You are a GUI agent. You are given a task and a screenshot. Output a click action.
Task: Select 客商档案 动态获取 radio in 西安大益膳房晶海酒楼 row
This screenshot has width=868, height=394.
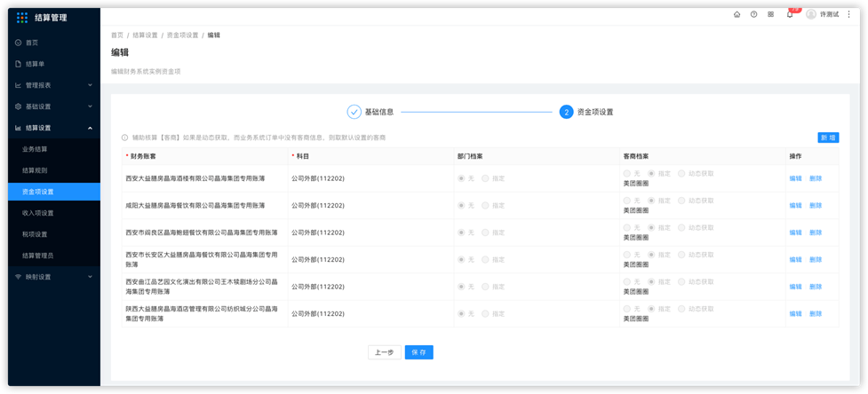681,173
